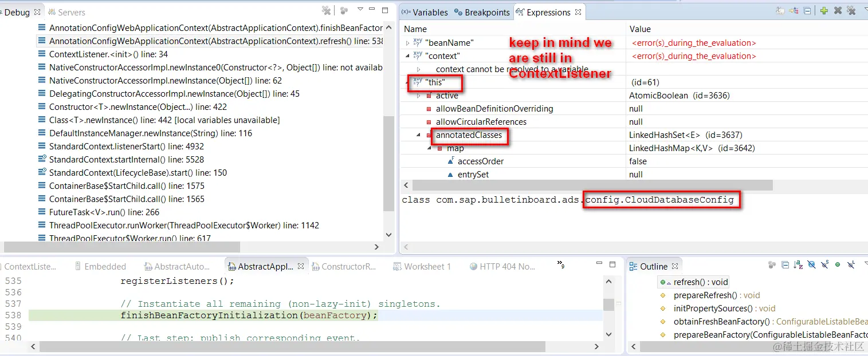Expand the active field node
The height and width of the screenshot is (356, 868).
418,96
